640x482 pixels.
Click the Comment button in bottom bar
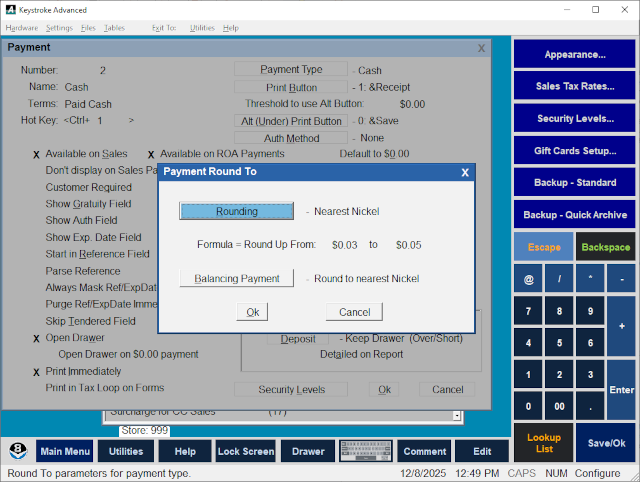coord(424,451)
